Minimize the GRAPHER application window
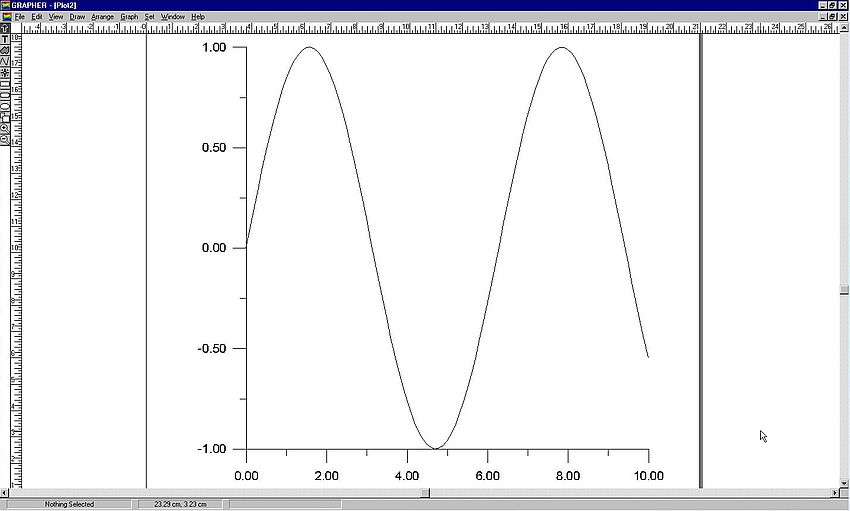 click(x=823, y=5)
